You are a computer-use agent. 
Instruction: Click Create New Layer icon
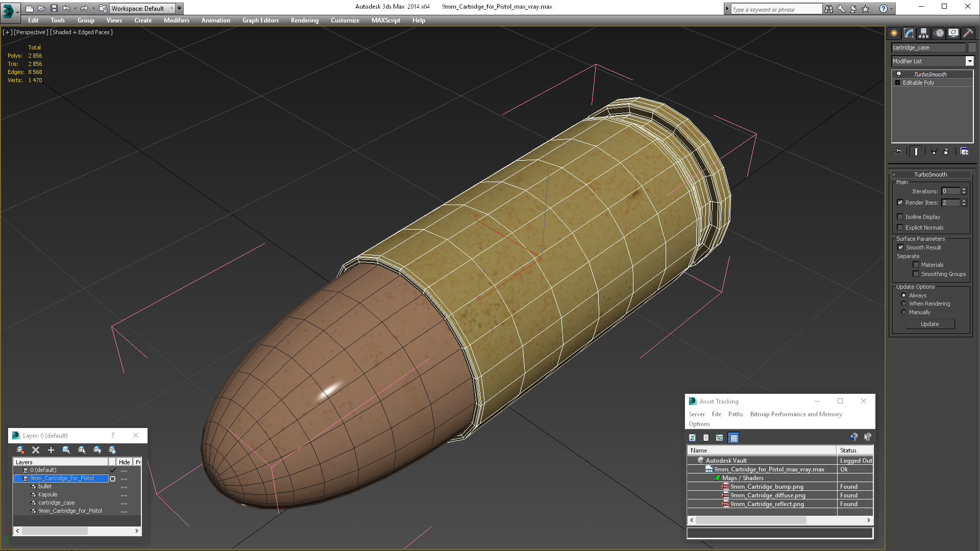click(20, 450)
